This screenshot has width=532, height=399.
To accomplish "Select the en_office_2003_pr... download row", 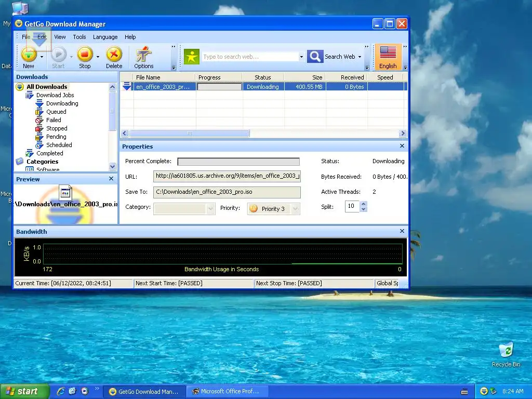I will pyautogui.click(x=263, y=87).
